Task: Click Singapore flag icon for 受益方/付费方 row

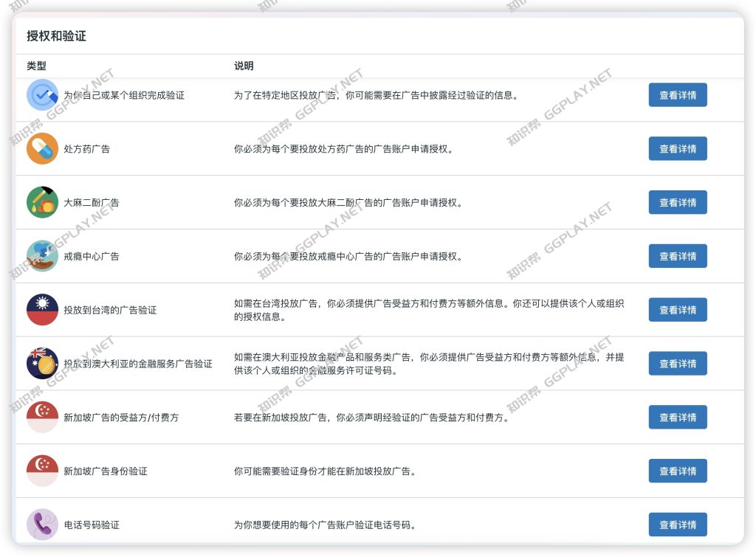Action: 42,418
